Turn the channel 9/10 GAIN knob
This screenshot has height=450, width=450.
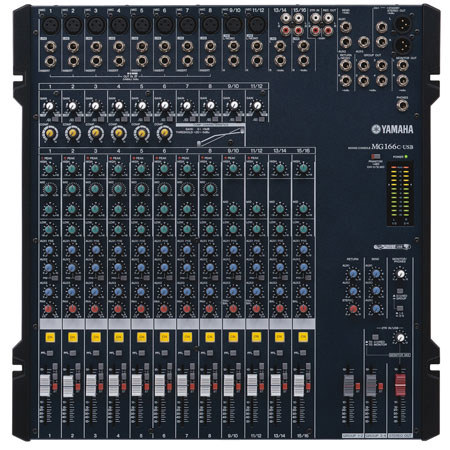tap(234, 106)
